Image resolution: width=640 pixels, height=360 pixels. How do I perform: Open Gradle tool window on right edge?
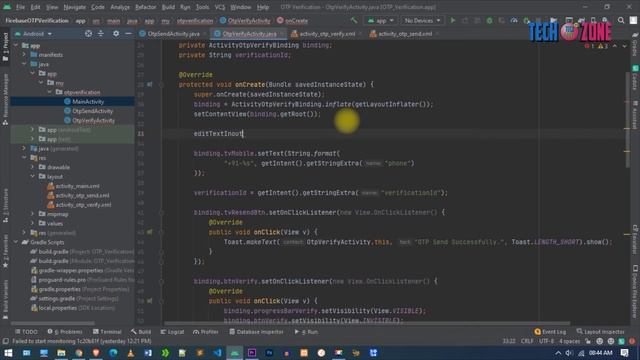[x=635, y=45]
